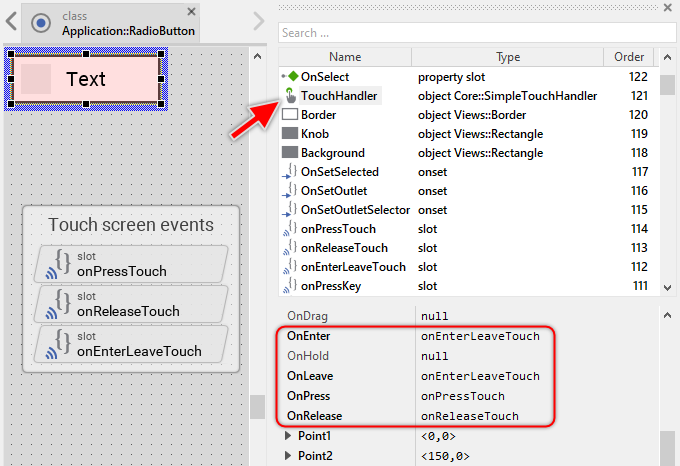This screenshot has width=680, height=466.
Task: Expand the Point2 property
Action: coord(289,456)
